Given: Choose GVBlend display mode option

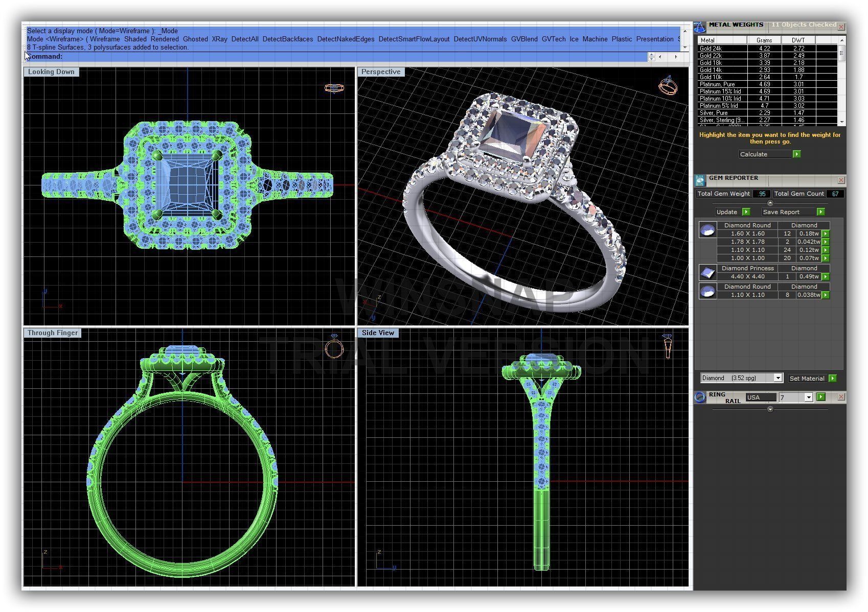Looking at the screenshot, I should [524, 39].
